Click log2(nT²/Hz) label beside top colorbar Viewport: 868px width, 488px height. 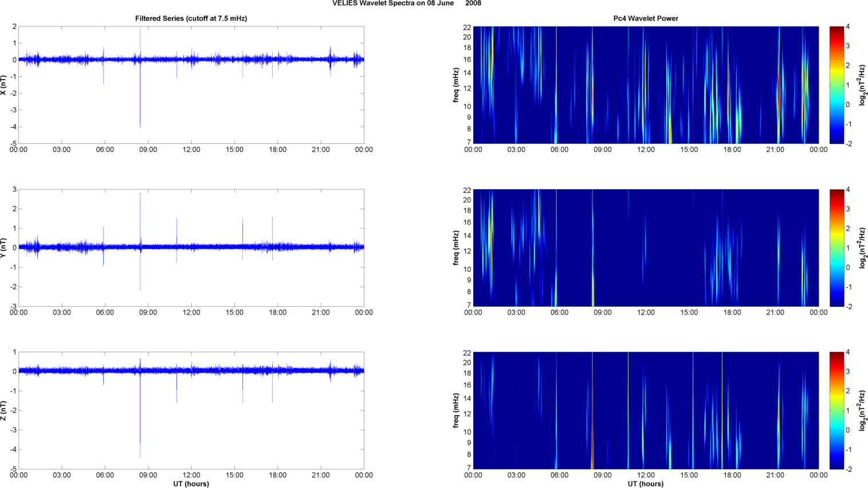[862, 85]
